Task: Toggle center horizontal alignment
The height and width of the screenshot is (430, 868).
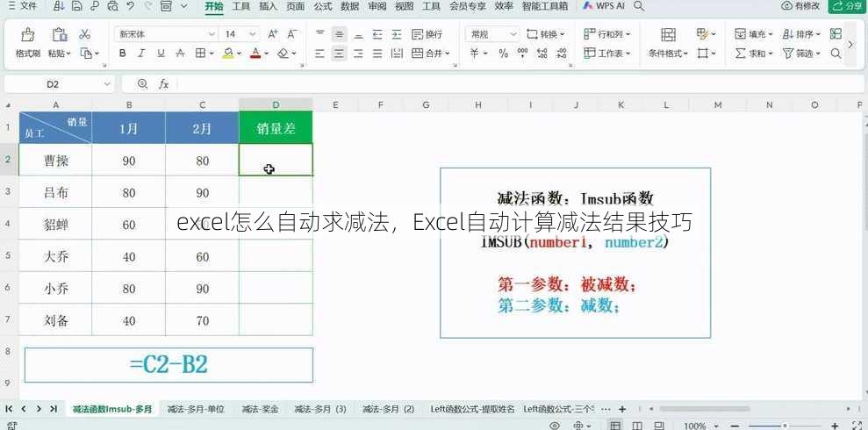Action: 340,54
